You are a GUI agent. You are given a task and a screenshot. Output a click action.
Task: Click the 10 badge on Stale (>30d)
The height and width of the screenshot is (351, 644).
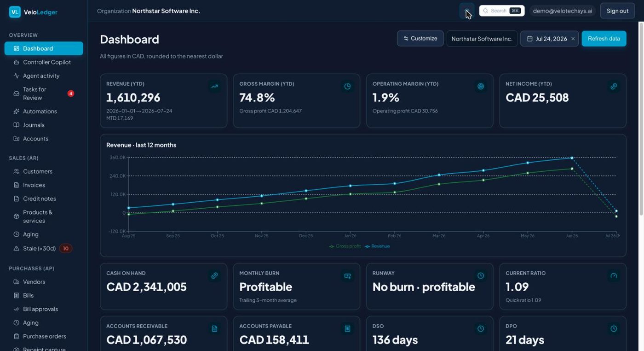coord(66,248)
